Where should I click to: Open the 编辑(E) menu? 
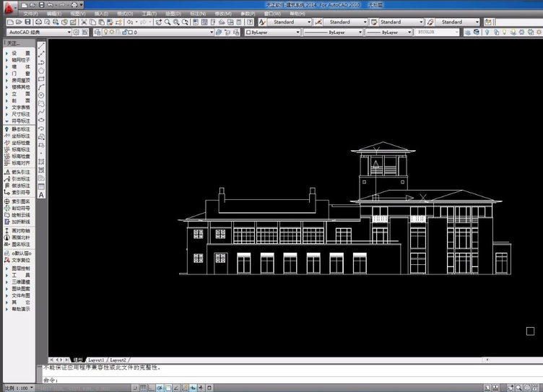click(54, 14)
